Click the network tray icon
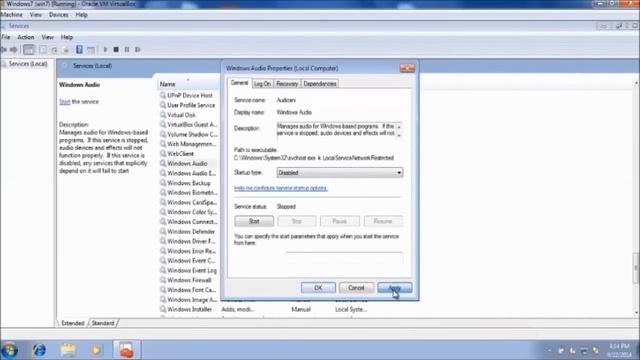Viewport: 640px width, 360px height. [x=584, y=351]
